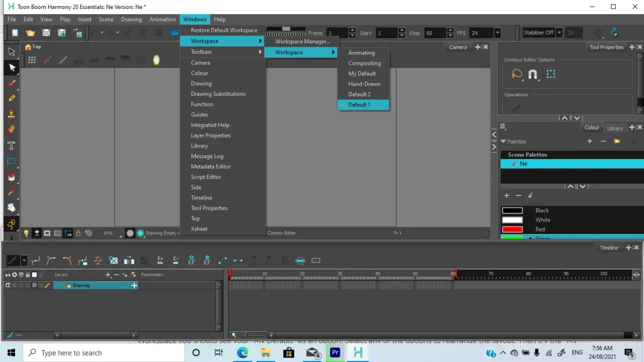Select the Text tool
Image resolution: width=644 pixels, height=362 pixels.
[12, 146]
